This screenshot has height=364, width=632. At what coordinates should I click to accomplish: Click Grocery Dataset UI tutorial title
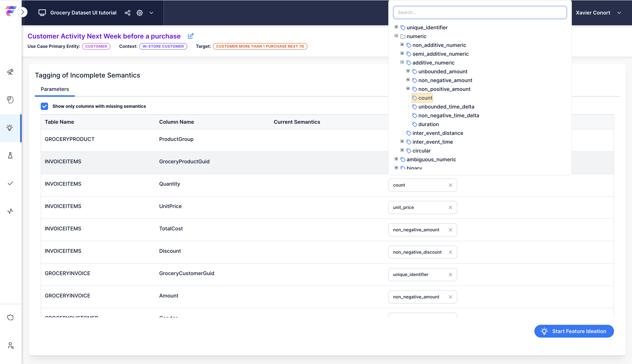83,13
